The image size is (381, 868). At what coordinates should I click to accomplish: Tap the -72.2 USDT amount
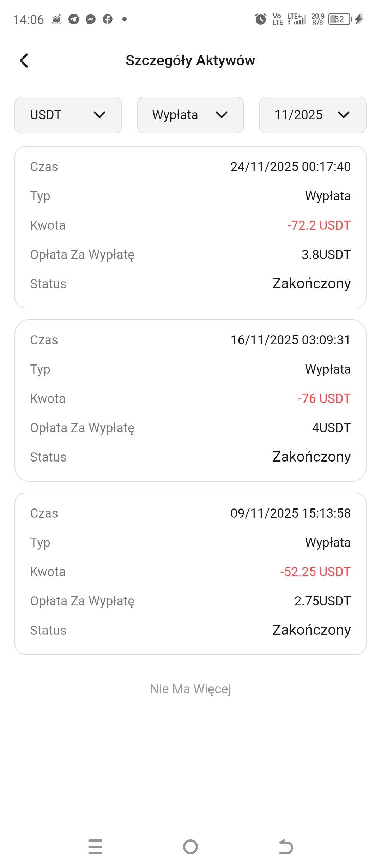pyautogui.click(x=319, y=225)
